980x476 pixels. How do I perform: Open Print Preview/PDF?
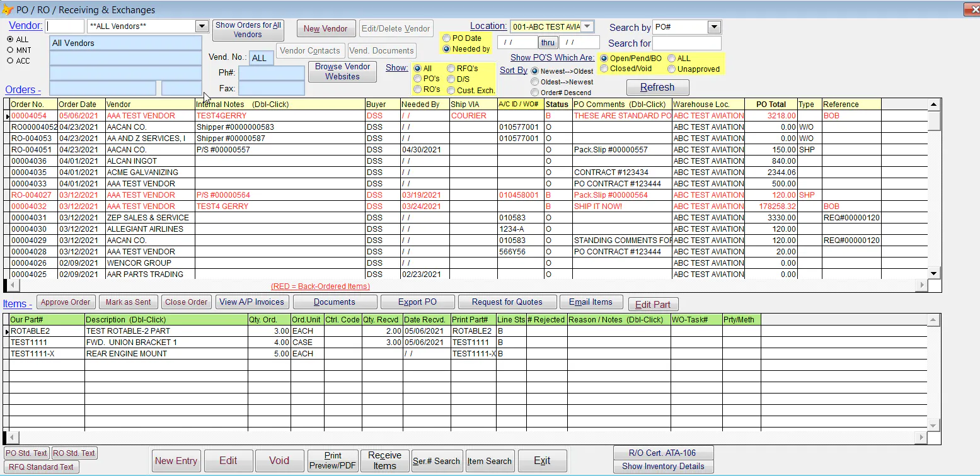point(333,461)
